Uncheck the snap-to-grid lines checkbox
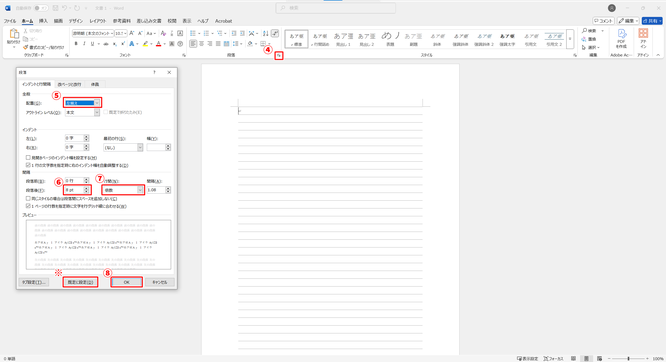The image size is (666, 362). 28,206
